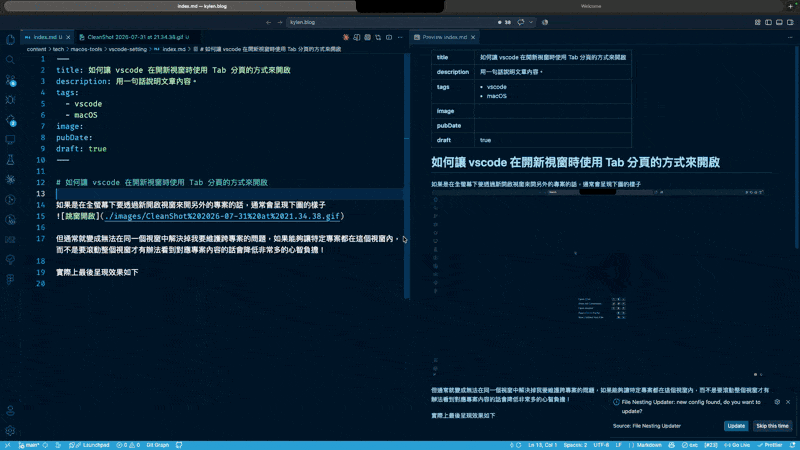
Task: Open the Testing flask view
Action: tap(10, 160)
